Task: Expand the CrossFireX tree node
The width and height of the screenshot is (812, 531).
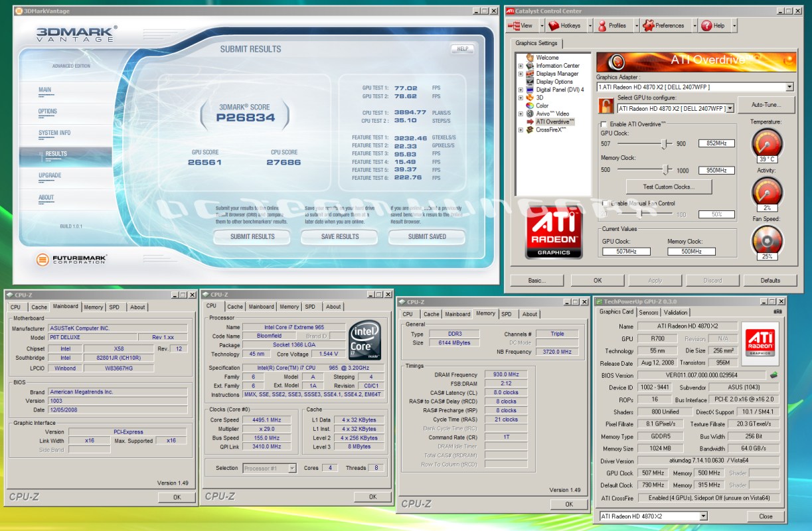Action: [521, 130]
